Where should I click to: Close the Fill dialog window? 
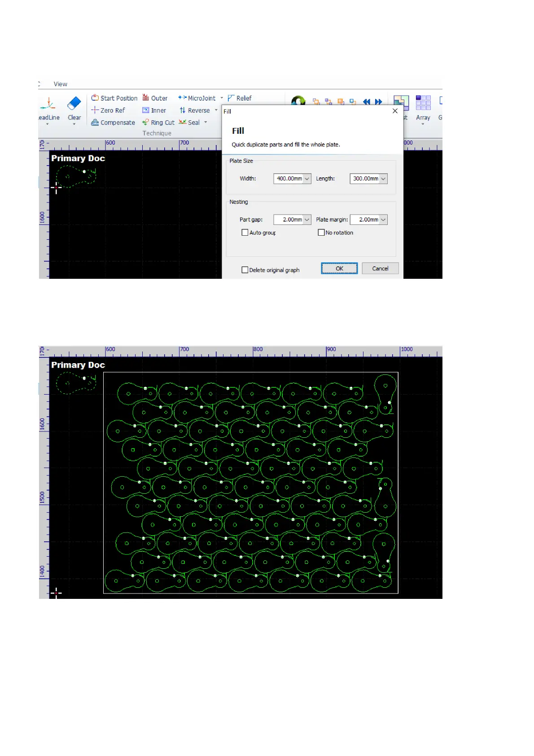click(395, 111)
